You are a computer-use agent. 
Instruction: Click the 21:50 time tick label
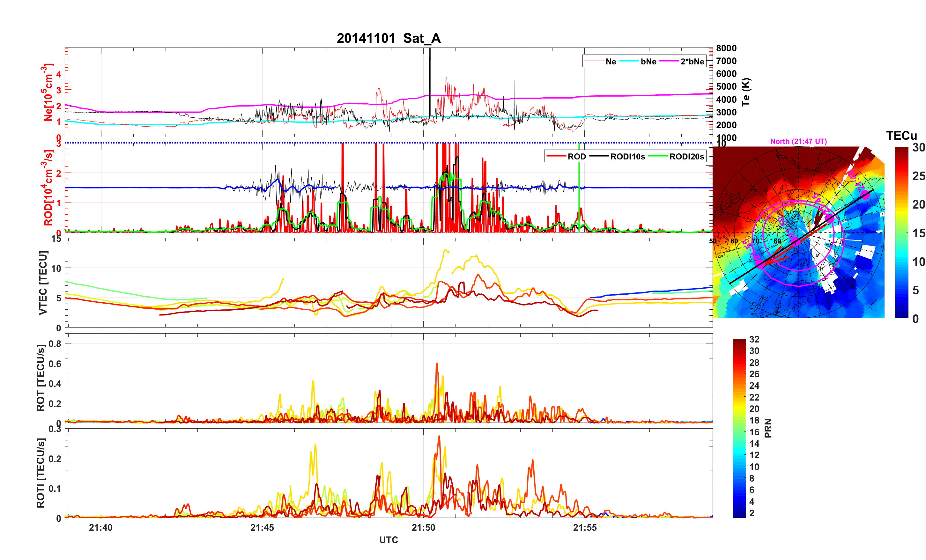point(423,527)
